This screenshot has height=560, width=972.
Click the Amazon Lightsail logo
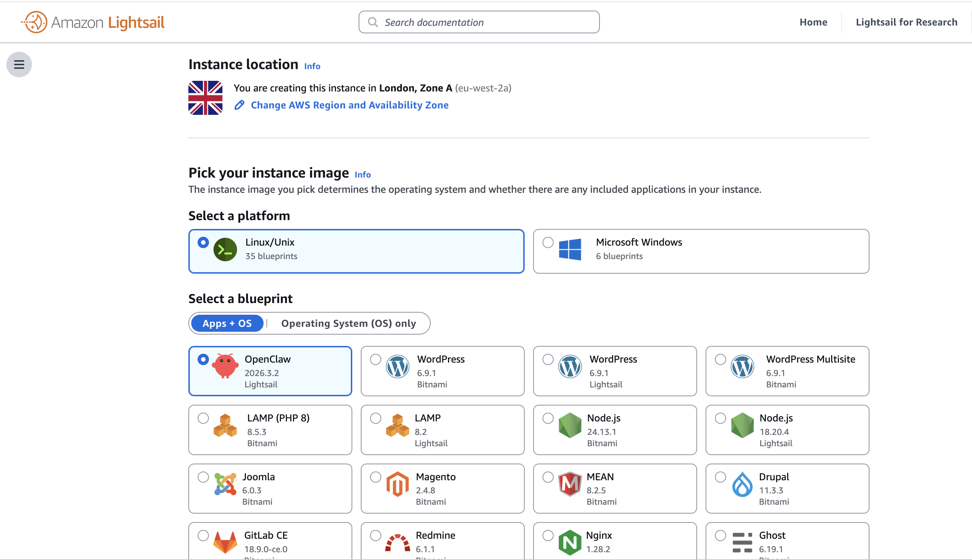(x=93, y=22)
